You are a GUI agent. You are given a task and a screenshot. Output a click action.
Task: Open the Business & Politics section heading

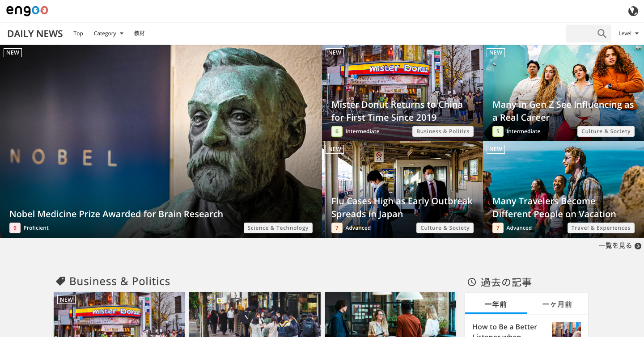tap(119, 281)
